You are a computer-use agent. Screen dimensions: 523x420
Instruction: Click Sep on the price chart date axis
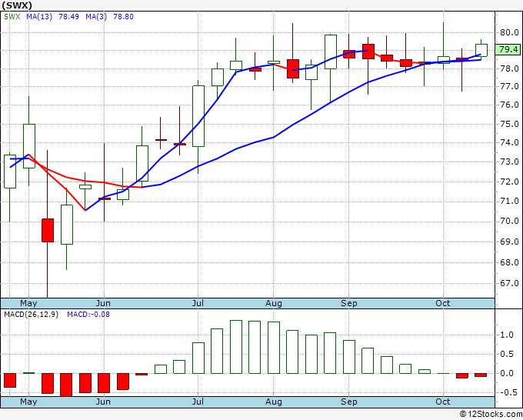[349, 304]
